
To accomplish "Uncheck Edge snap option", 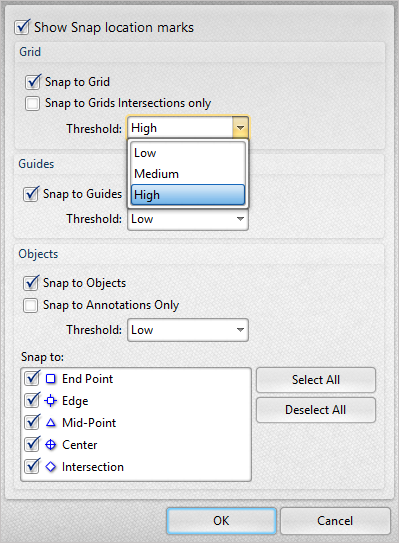I will tap(32, 400).
